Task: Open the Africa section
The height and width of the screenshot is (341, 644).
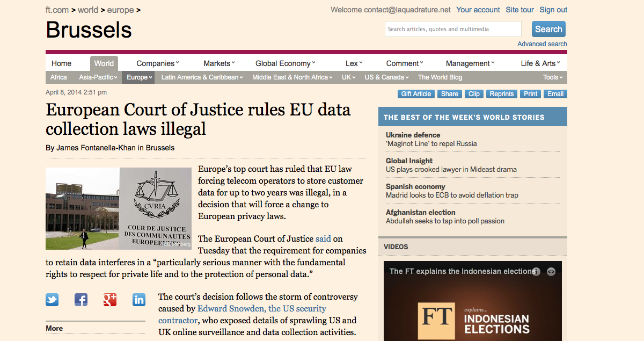Action: tap(59, 77)
